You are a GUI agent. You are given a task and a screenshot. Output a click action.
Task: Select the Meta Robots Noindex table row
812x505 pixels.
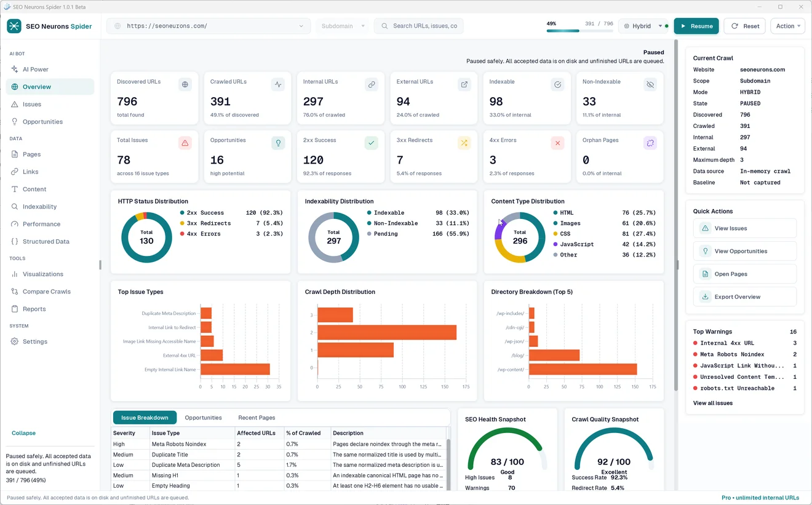tap(278, 444)
